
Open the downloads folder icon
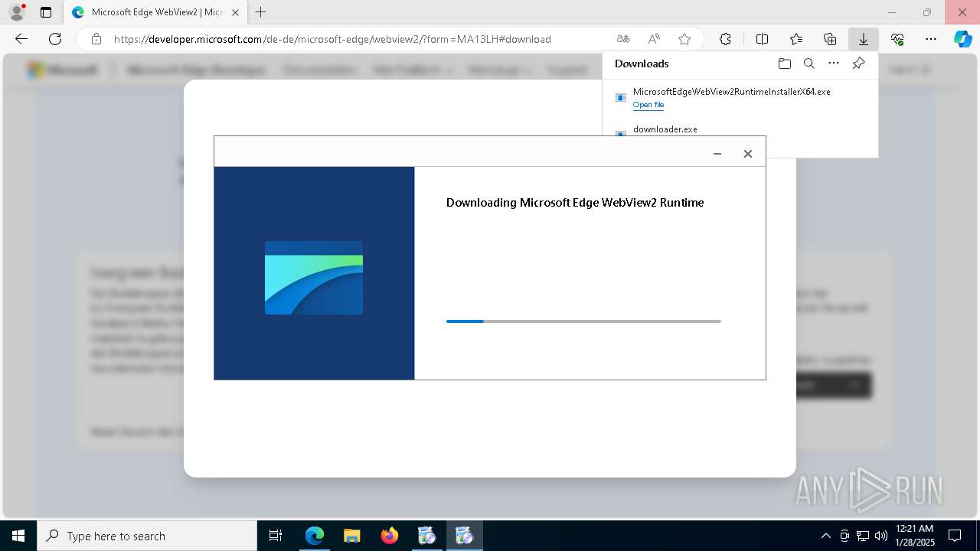[784, 64]
